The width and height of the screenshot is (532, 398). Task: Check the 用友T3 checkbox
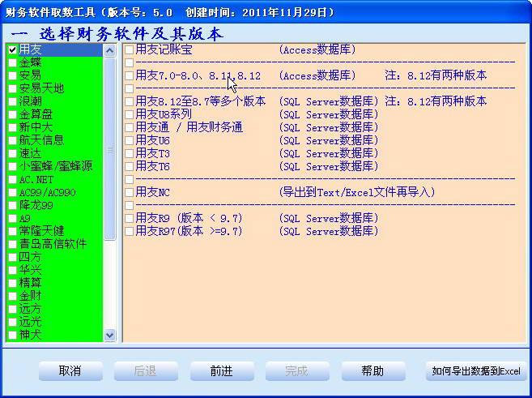[129, 153]
